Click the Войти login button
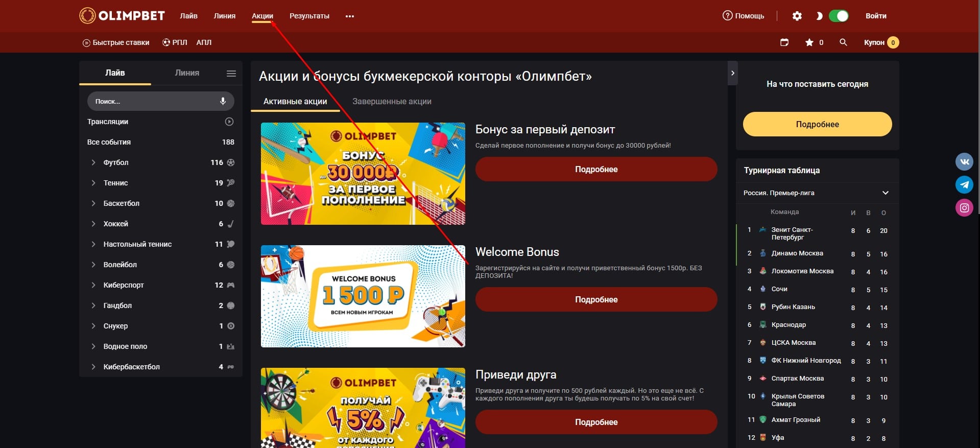Viewport: 980px width, 448px height. tap(876, 16)
